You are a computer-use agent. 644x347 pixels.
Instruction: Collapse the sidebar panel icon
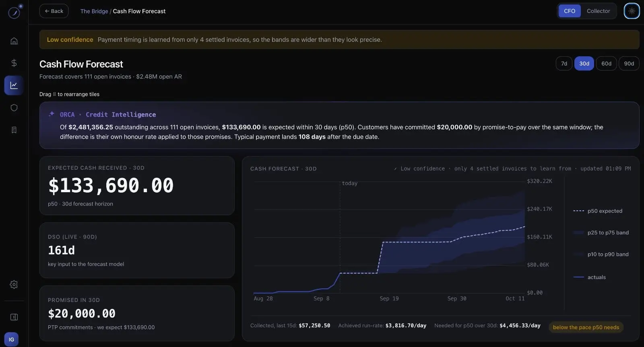[x=14, y=317]
